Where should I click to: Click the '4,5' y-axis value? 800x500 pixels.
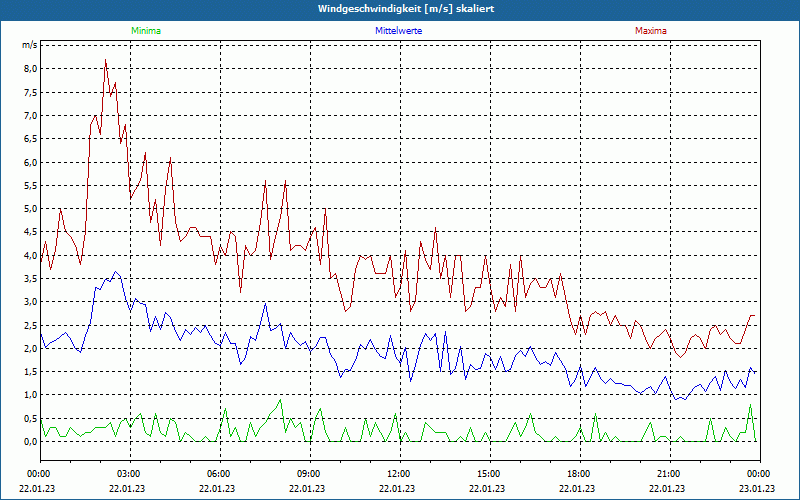click(x=31, y=232)
